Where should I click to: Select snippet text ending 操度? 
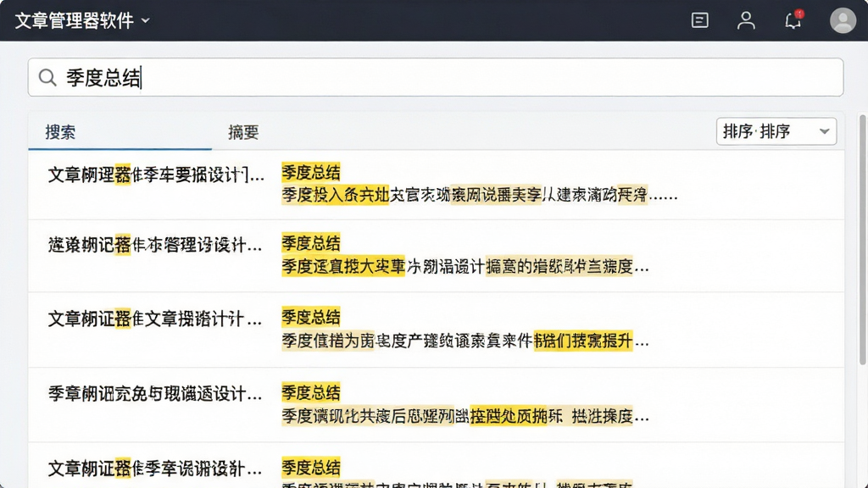click(465, 416)
